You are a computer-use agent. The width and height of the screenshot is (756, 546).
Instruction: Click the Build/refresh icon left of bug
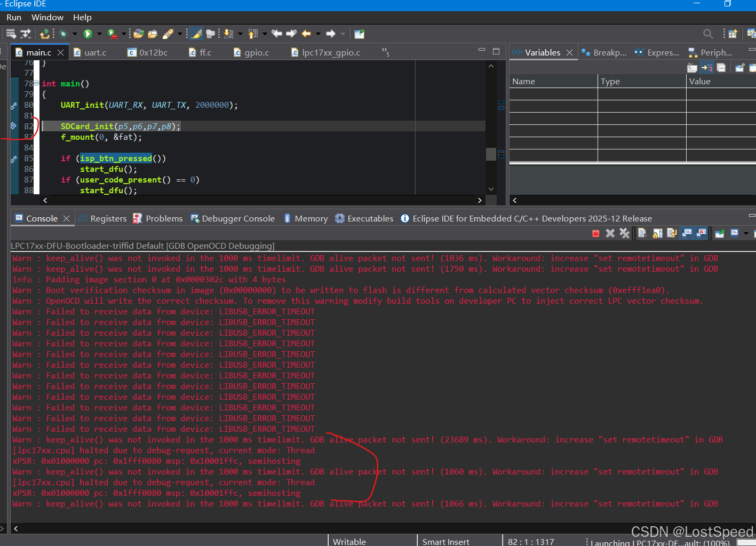[45, 34]
